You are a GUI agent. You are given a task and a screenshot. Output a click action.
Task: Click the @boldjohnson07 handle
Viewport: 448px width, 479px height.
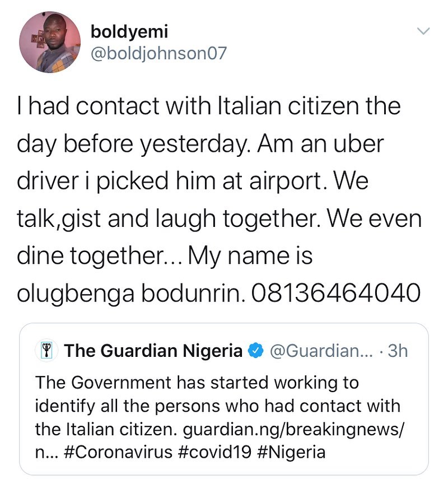tap(158, 54)
